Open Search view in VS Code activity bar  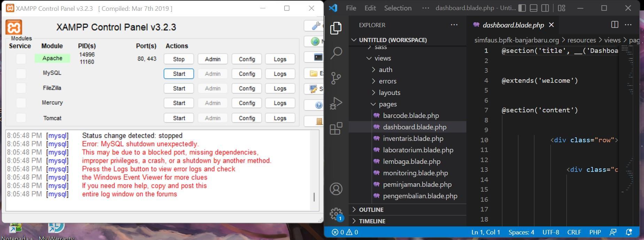336,53
